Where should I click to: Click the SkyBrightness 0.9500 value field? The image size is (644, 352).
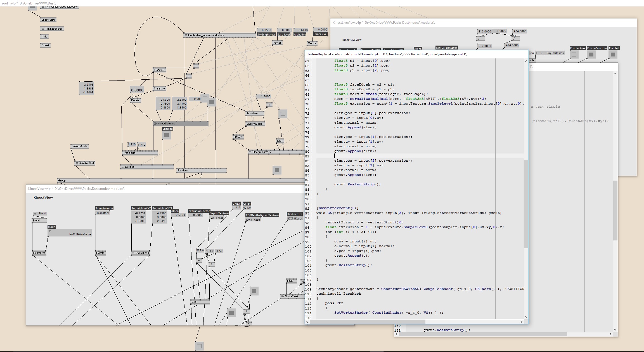click(x=266, y=30)
